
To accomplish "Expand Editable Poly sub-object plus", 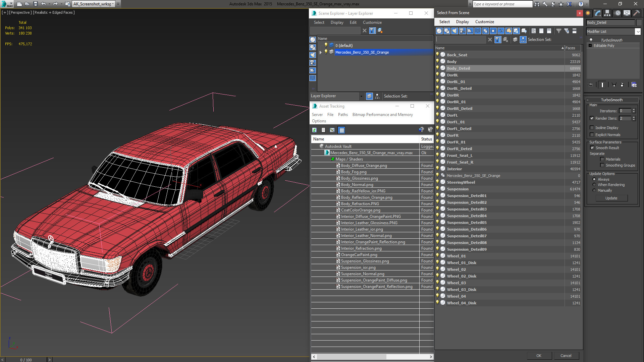I will point(590,46).
